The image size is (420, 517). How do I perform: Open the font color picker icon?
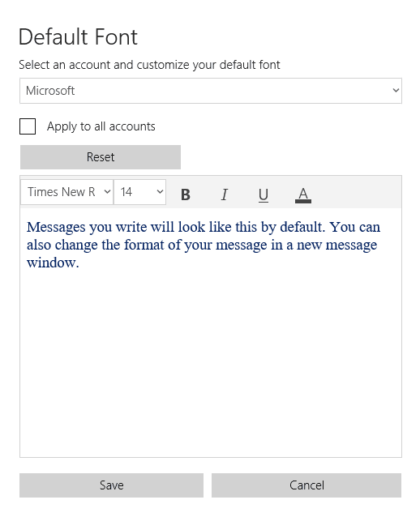coord(303,194)
